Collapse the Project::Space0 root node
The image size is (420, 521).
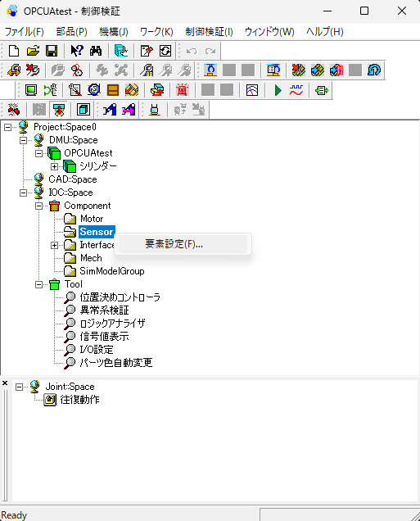tap(7, 127)
